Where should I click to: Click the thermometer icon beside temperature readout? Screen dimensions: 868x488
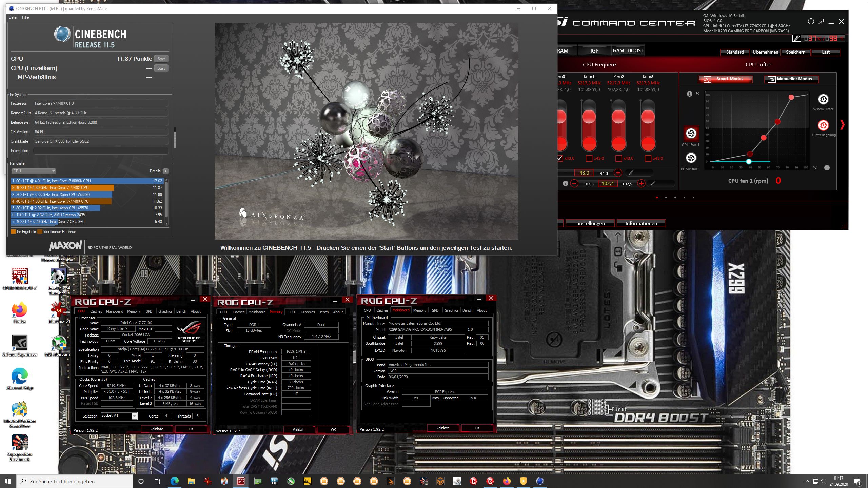tap(796, 38)
